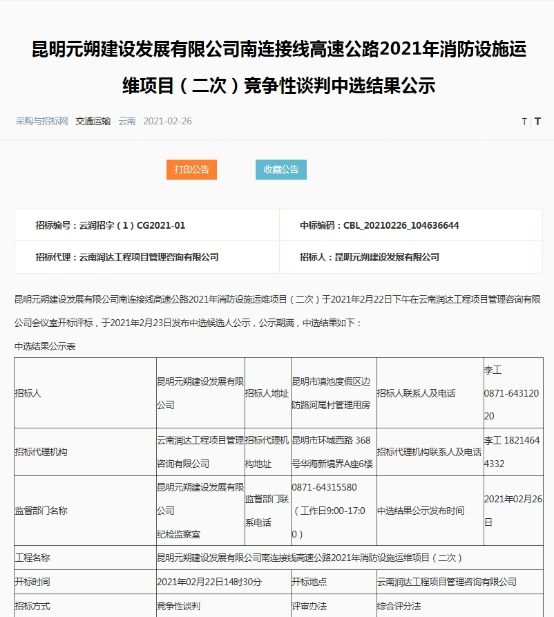Click the 打印公告 orange button
Image resolution: width=554 pixels, height=617 pixels.
[x=191, y=170]
